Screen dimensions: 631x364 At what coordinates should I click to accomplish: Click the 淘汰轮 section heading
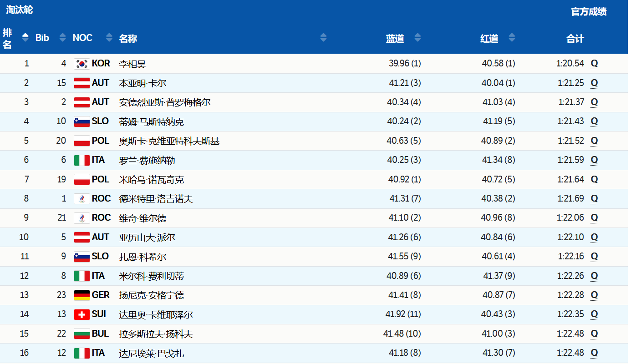(20, 10)
